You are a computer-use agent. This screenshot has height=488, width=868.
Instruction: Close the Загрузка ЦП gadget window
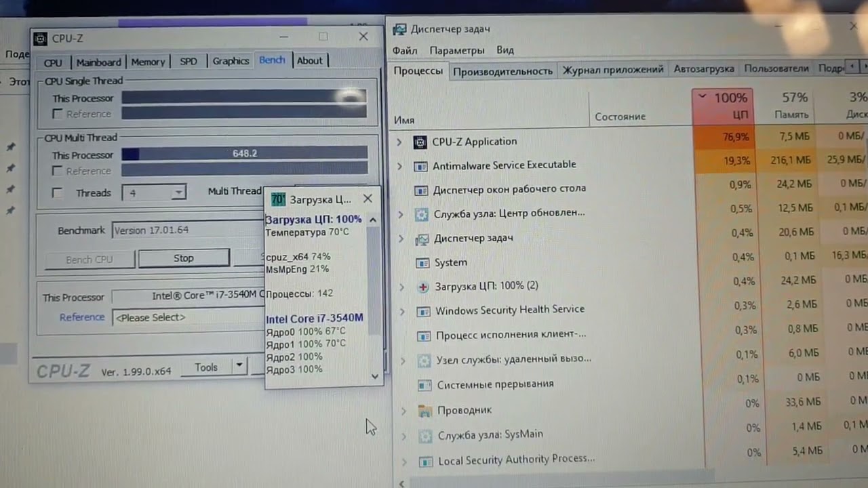pos(368,199)
